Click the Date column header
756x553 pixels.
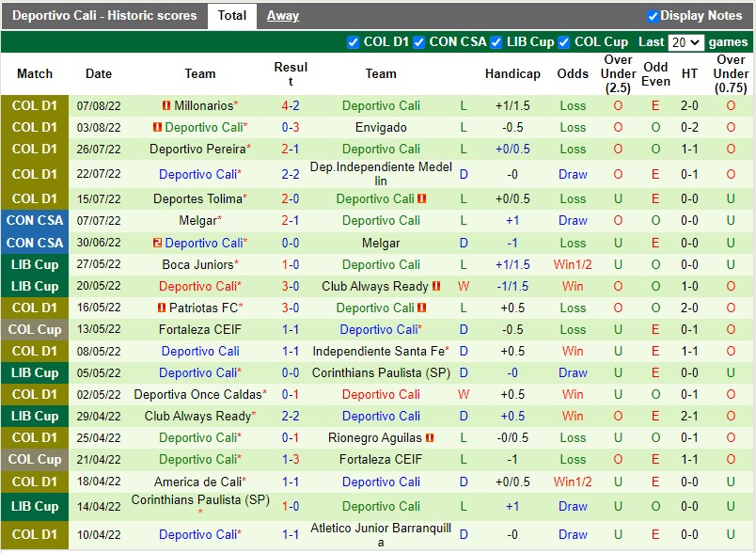(x=99, y=73)
